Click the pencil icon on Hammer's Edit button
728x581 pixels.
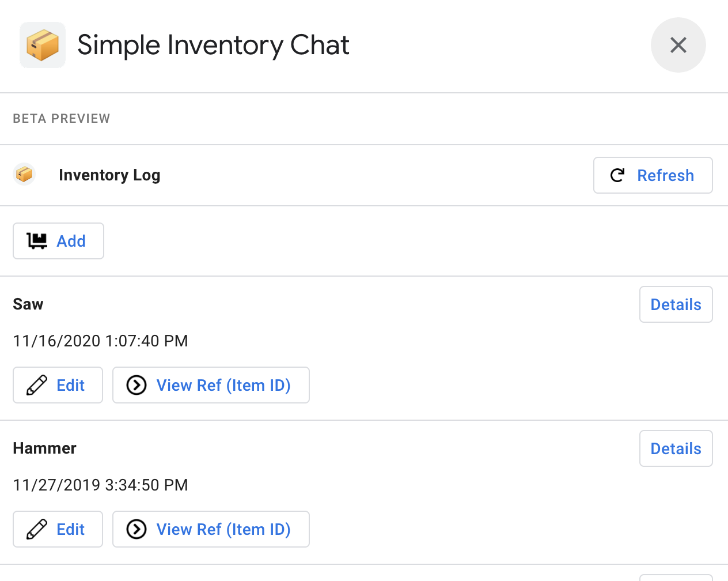pyautogui.click(x=36, y=529)
